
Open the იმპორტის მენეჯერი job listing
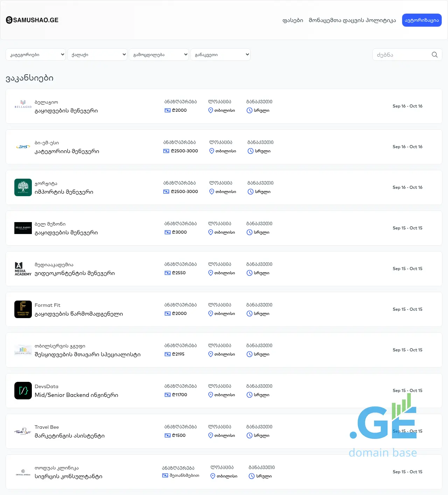pyautogui.click(x=64, y=192)
